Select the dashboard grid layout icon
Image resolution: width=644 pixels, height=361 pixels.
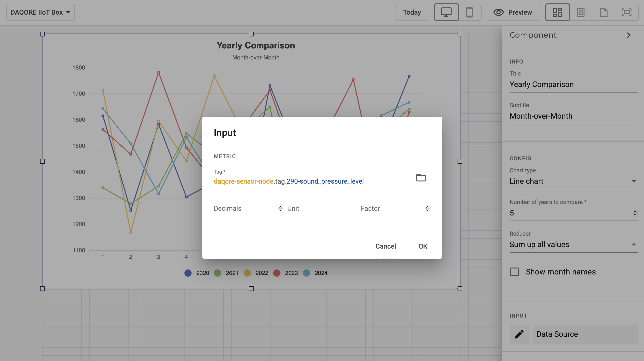[557, 12]
